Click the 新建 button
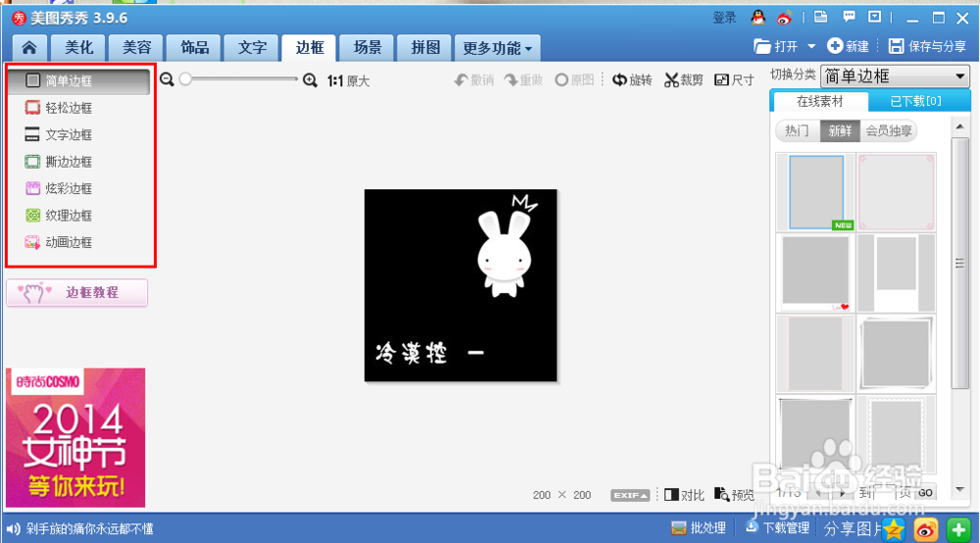Screen dimensions: 980x543 tap(848, 46)
